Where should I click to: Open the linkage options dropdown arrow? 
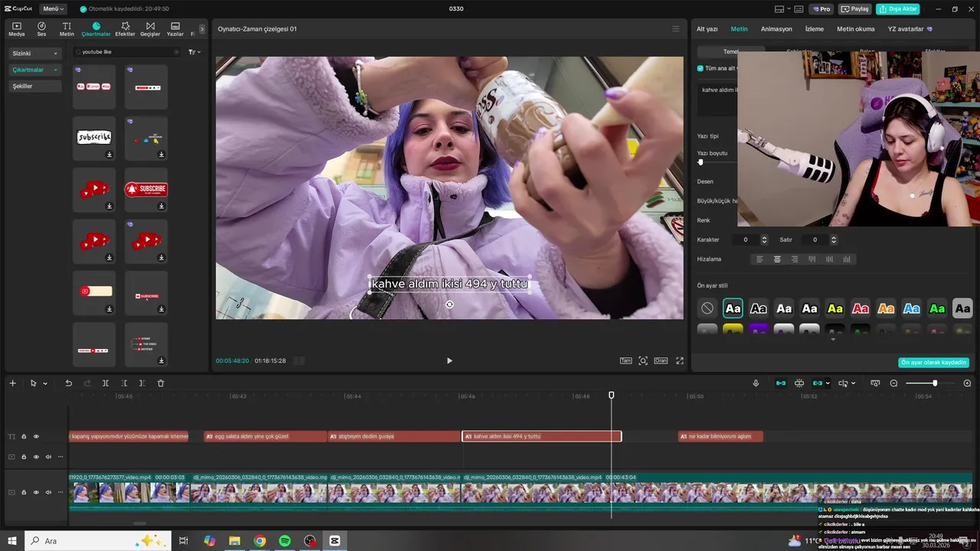828,383
